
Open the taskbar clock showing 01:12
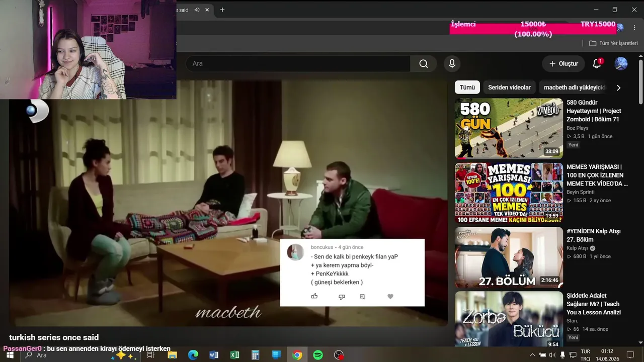[607, 355]
